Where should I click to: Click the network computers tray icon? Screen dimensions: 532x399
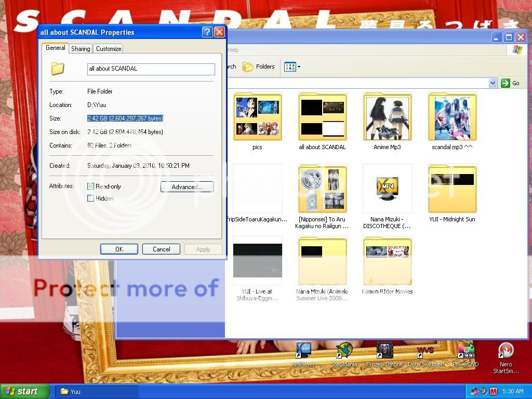(474, 392)
